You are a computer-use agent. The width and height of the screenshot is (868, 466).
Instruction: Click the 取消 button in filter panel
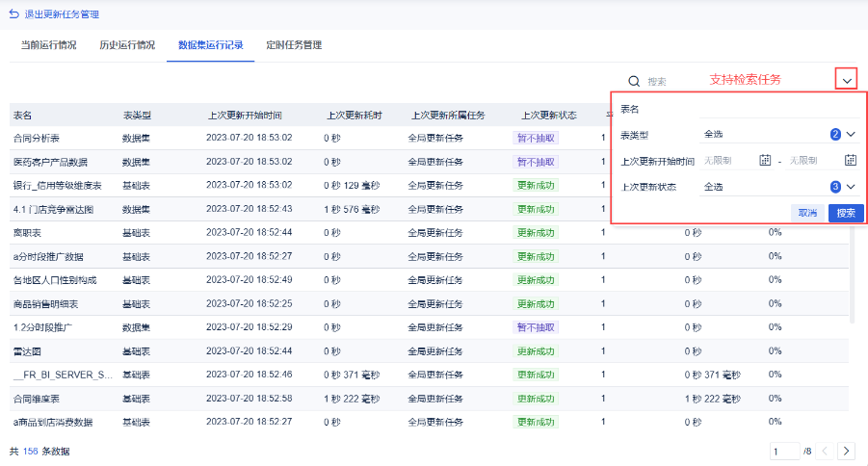coord(807,213)
